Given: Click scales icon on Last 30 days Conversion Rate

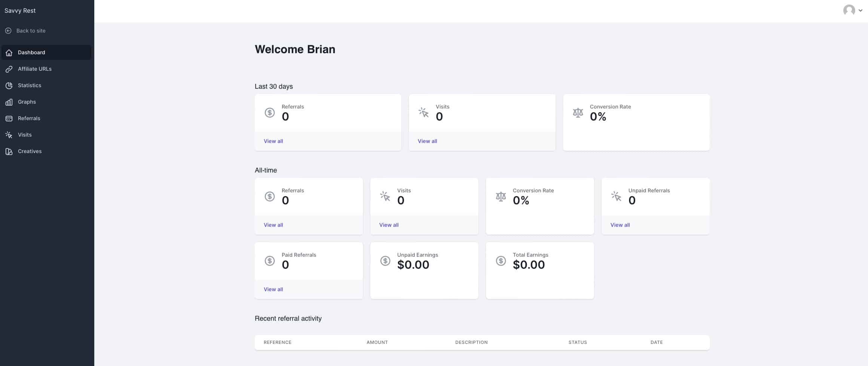Looking at the screenshot, I should (578, 113).
